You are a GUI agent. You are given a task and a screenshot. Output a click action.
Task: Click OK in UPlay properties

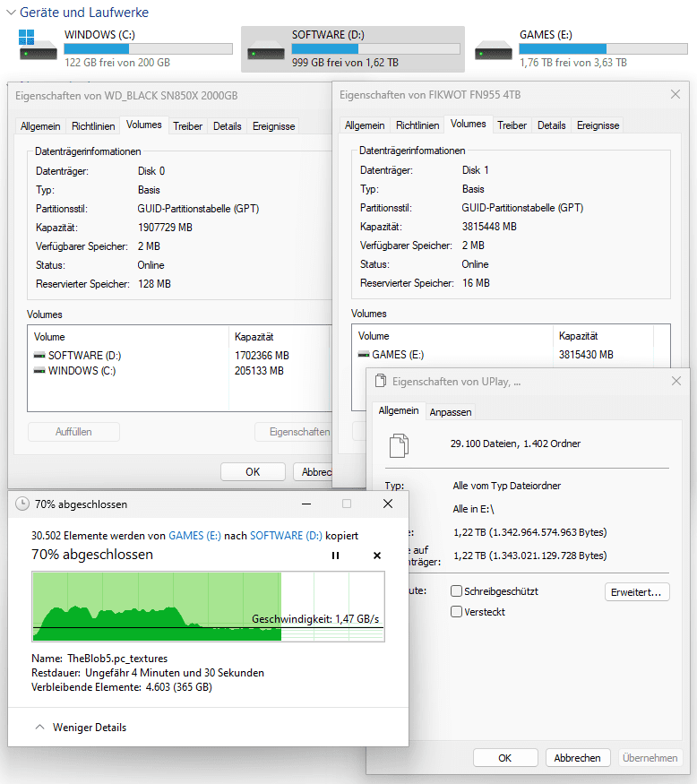coord(505,757)
